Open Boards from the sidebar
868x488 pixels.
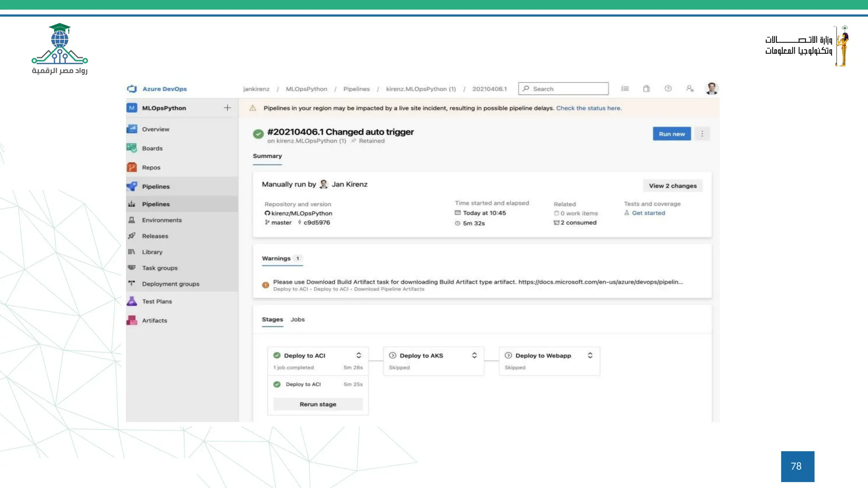point(152,148)
